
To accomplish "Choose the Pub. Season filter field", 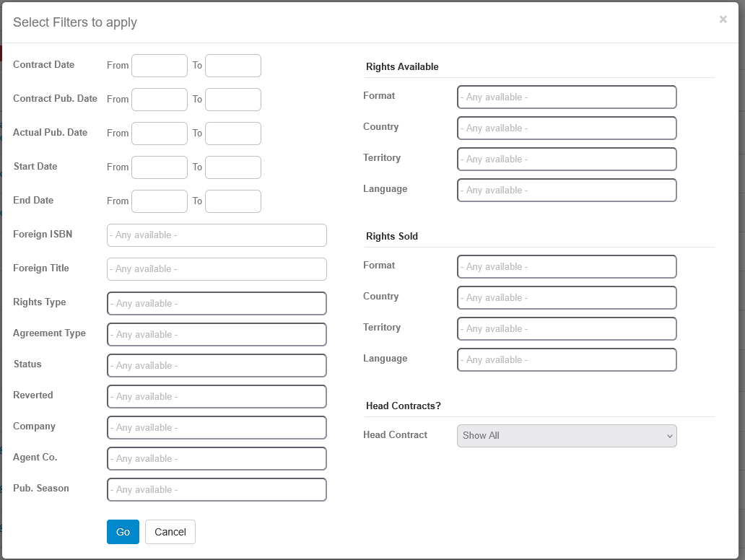I will click(x=217, y=490).
